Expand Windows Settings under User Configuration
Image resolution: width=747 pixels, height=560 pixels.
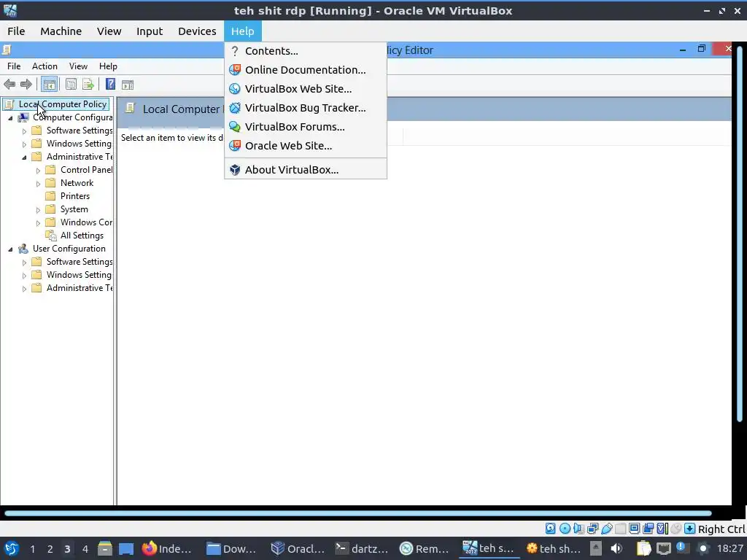coord(24,275)
